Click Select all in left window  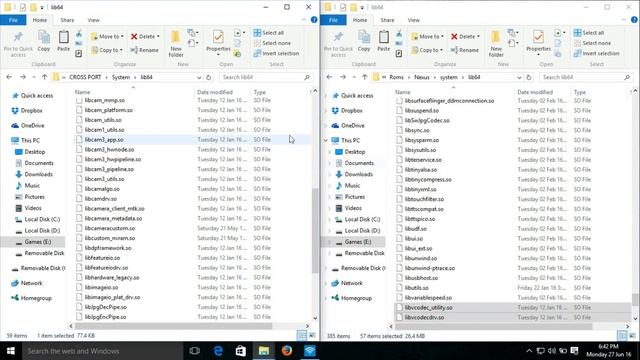click(x=269, y=33)
